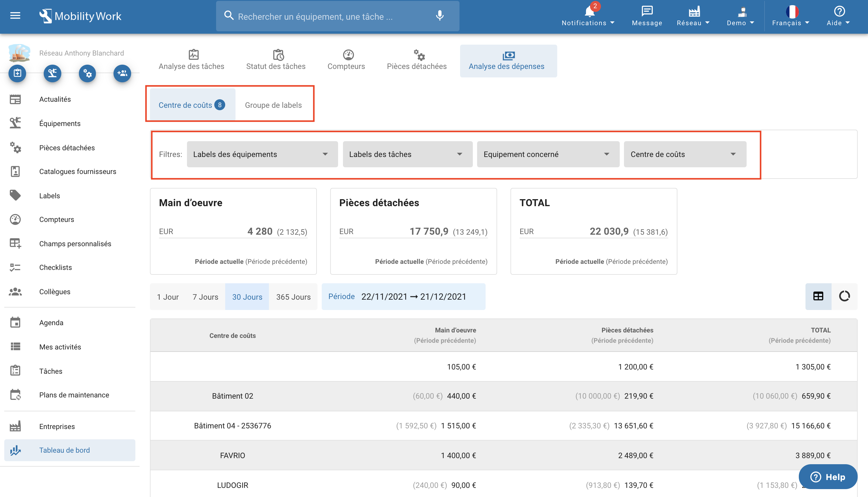Switch to table view toggle
Viewport: 868px width, 497px height.
point(818,296)
